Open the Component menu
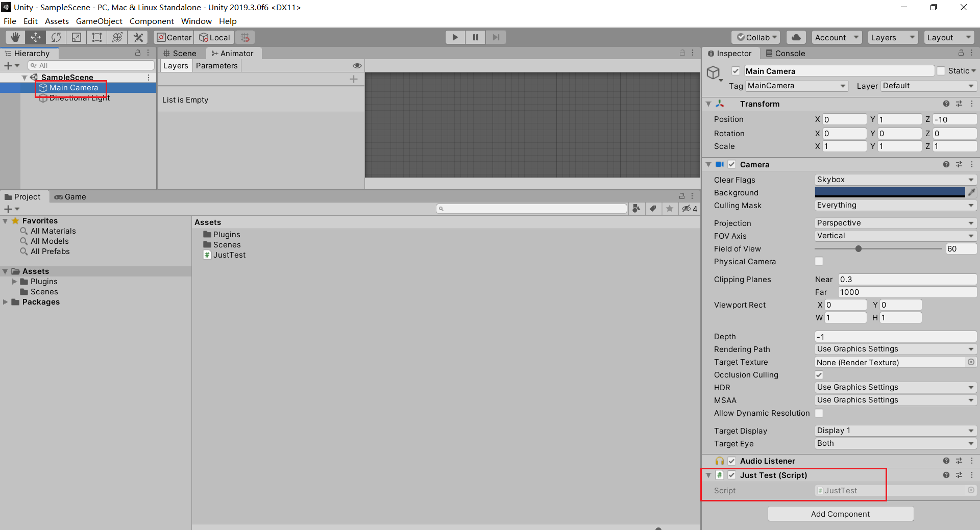The height and width of the screenshot is (530, 980). (152, 21)
